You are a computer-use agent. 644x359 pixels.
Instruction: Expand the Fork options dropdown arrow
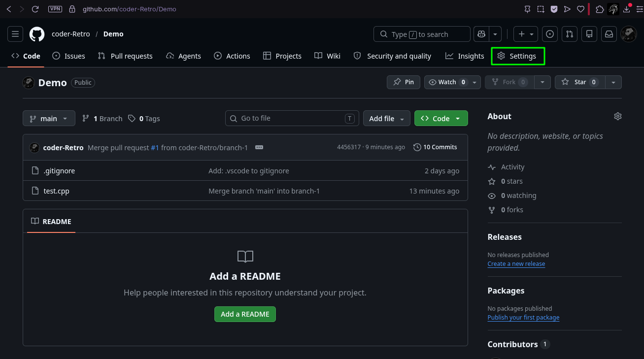pyautogui.click(x=542, y=82)
